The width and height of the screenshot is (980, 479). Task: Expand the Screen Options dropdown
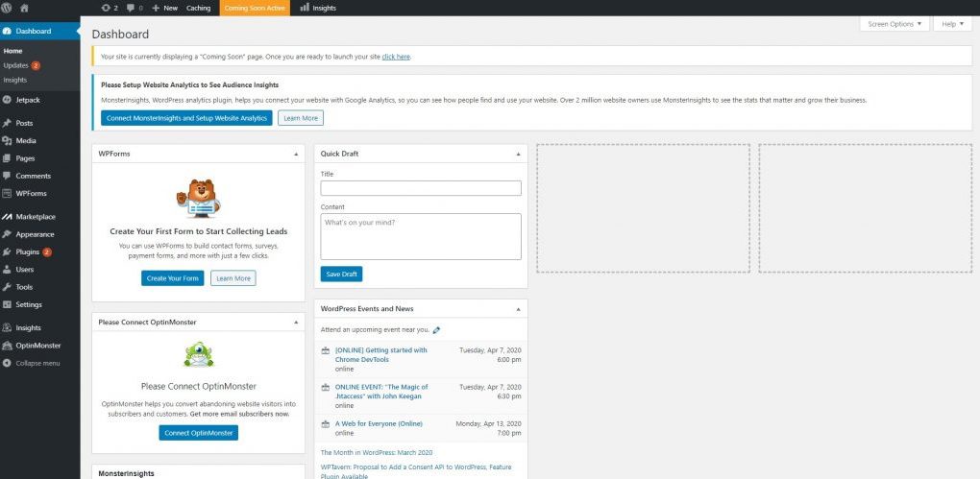[x=894, y=24]
